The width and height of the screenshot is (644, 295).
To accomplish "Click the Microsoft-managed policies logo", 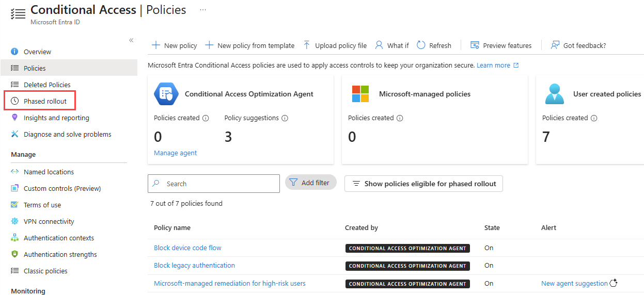I will coord(360,94).
